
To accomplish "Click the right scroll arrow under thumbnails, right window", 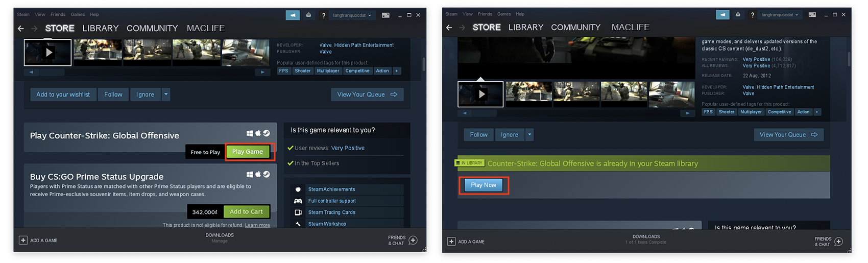I will click(688, 113).
